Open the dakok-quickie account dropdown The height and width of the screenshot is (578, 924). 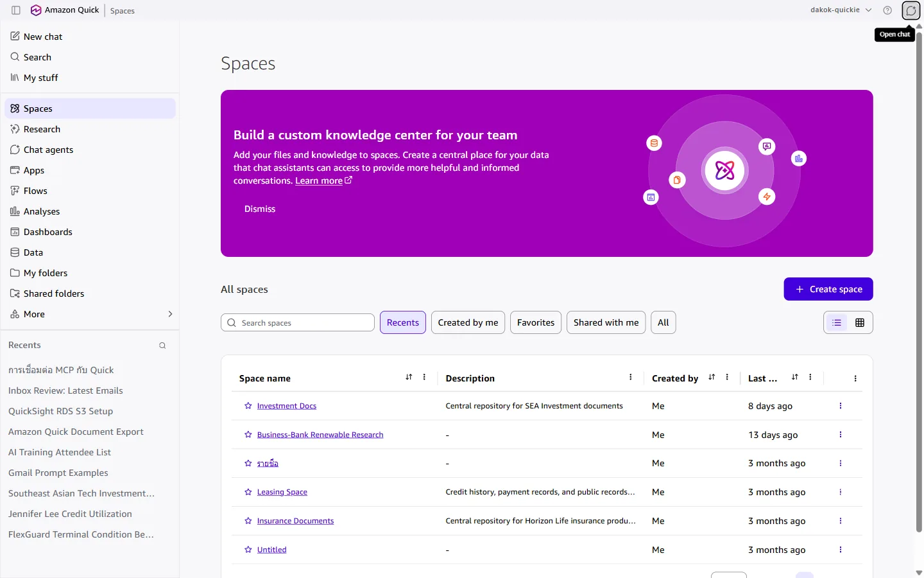tap(841, 10)
